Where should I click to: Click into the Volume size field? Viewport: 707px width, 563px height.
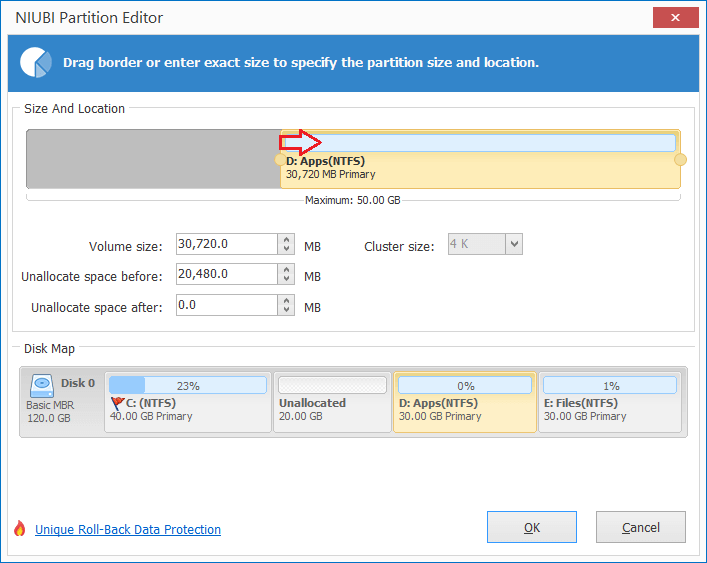pyautogui.click(x=227, y=244)
